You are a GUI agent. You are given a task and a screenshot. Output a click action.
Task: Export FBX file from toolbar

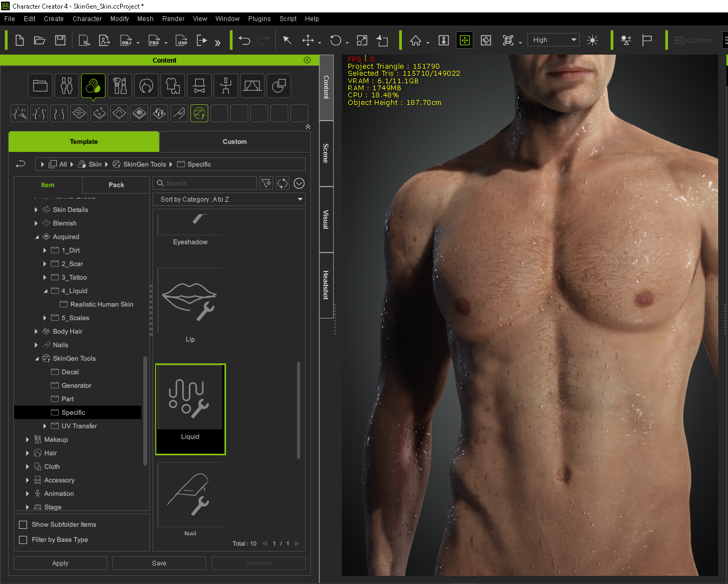coord(154,41)
